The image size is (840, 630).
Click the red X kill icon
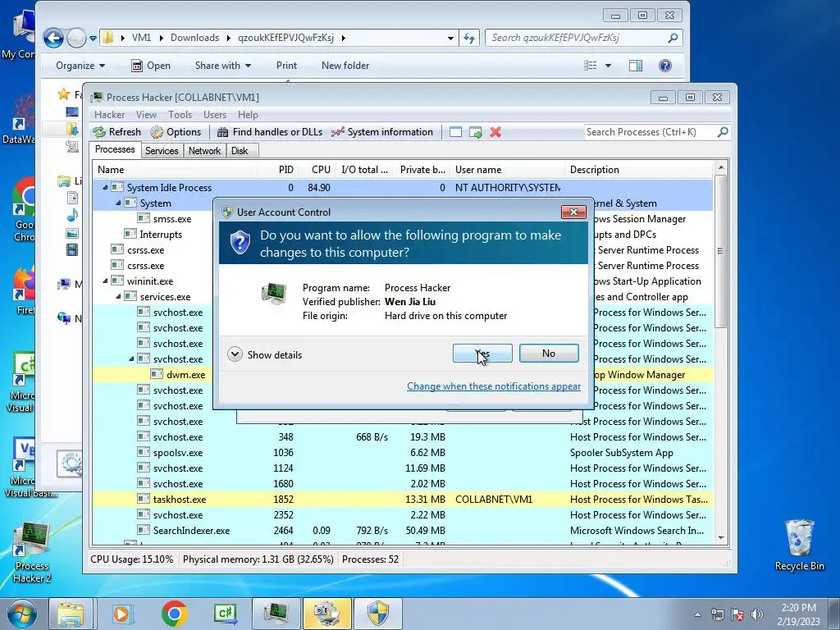tap(495, 132)
